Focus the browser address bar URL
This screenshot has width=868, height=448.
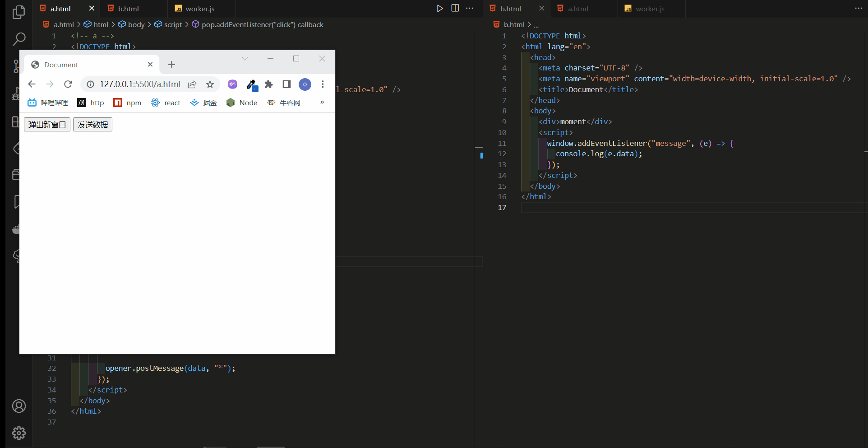140,84
